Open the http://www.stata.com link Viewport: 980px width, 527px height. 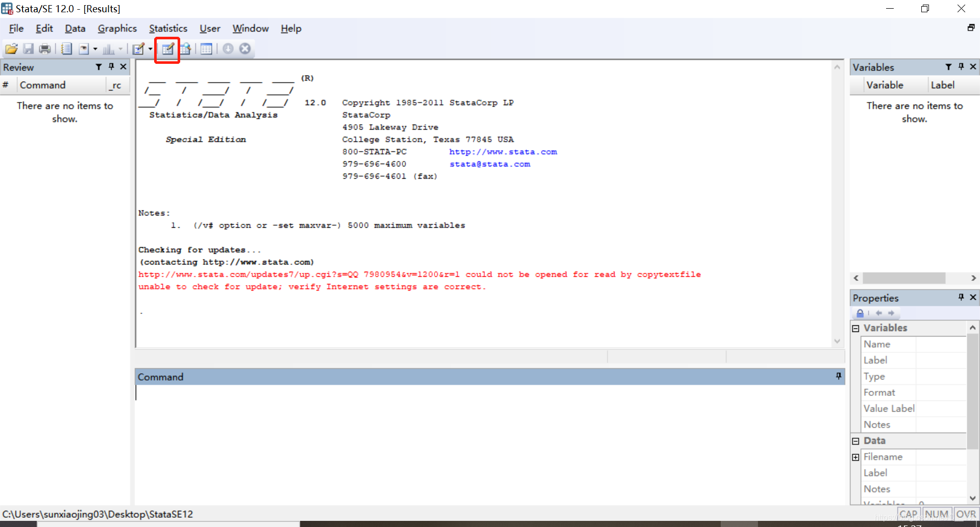click(503, 152)
